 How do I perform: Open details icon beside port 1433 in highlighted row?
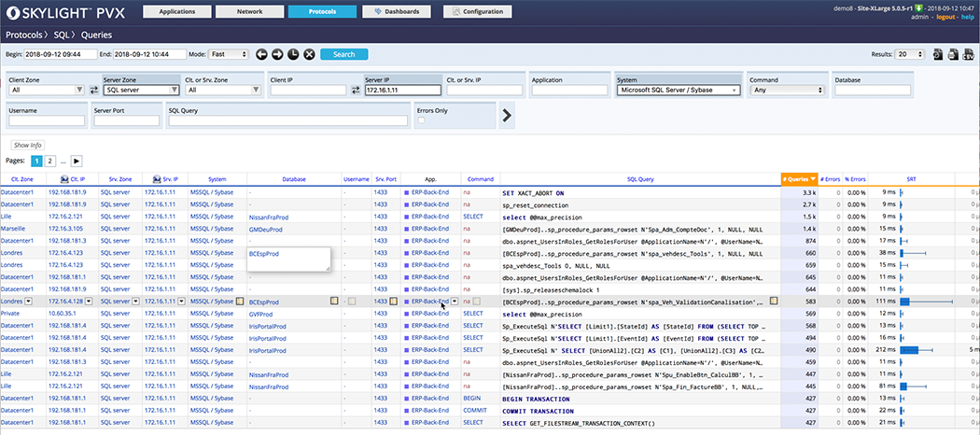[393, 302]
